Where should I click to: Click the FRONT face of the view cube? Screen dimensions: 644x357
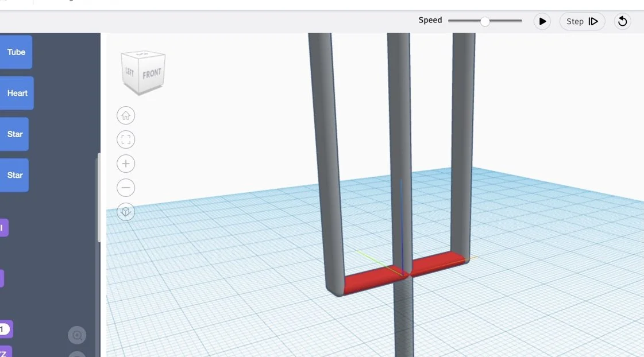point(152,74)
